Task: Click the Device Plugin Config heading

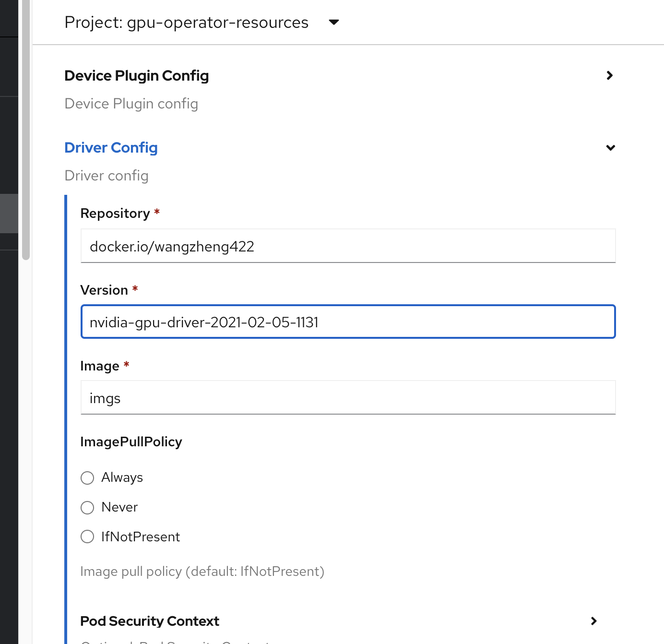Action: [x=137, y=76]
